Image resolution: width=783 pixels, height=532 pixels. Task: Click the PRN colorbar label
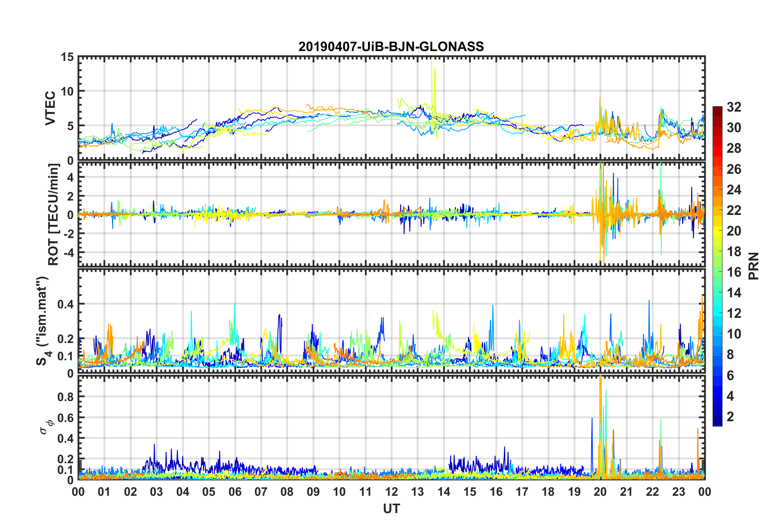coord(753,266)
